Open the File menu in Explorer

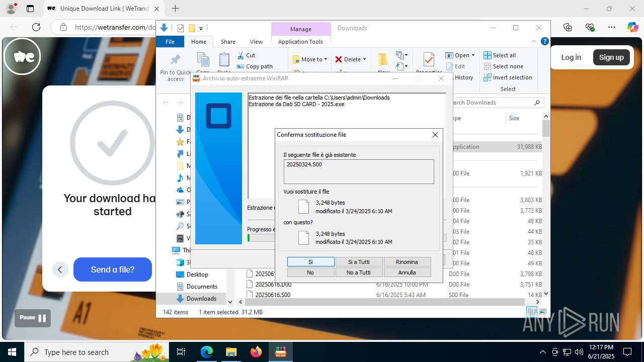pos(170,42)
